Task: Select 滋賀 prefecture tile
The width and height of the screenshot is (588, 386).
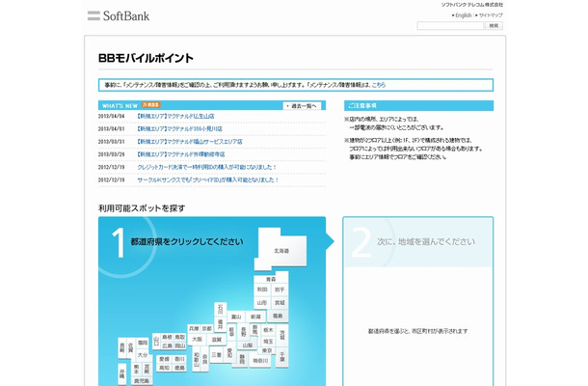Action: 217,340
